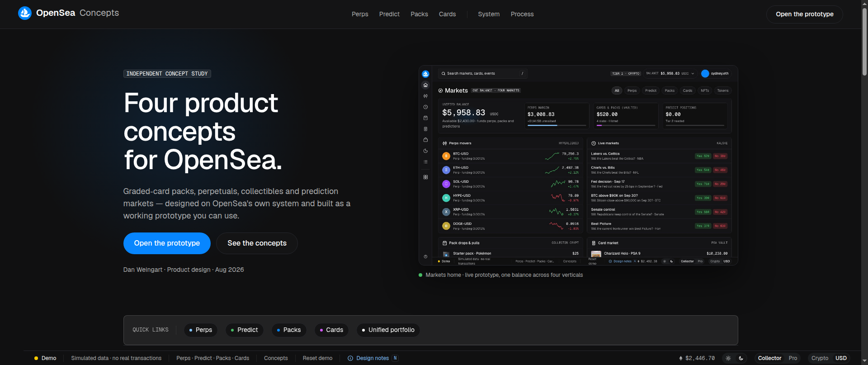Image resolution: width=868 pixels, height=365 pixels.
Task: Select Collector mode in the footer bar
Action: point(769,358)
